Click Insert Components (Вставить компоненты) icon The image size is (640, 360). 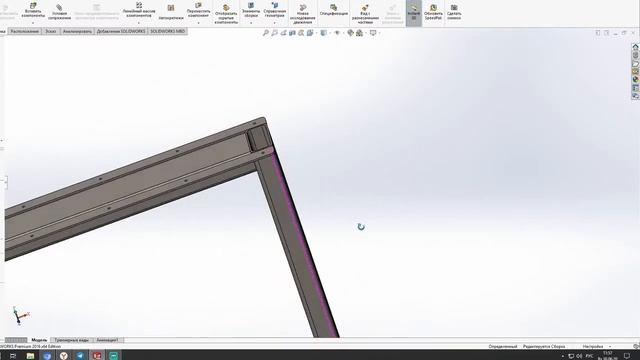(33, 6)
